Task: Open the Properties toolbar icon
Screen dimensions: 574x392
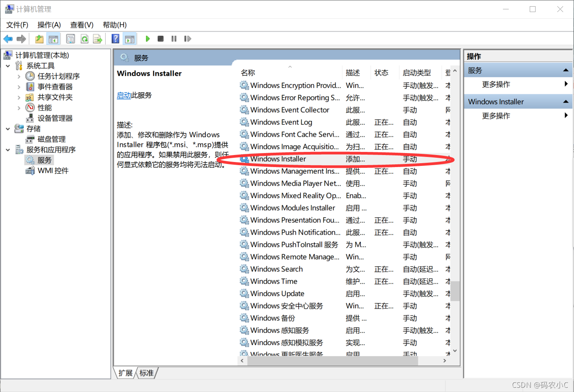Action: (71, 39)
